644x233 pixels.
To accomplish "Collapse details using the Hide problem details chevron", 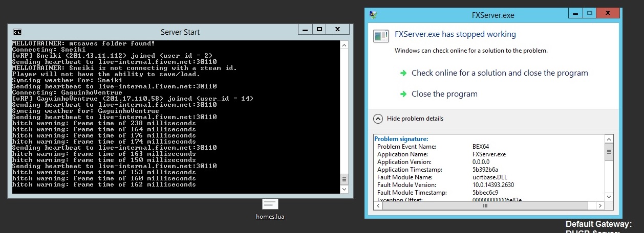I will tap(378, 119).
